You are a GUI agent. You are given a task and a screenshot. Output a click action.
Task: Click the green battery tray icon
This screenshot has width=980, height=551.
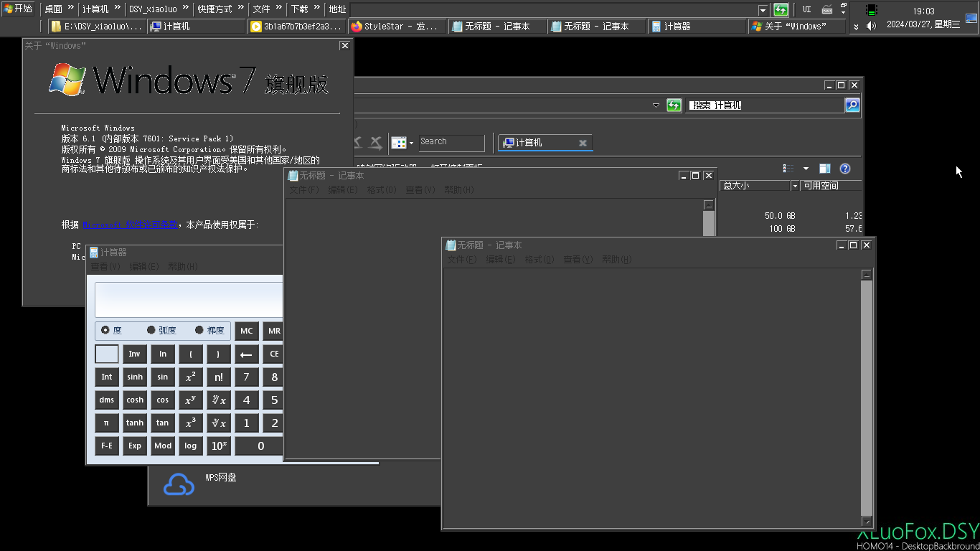click(x=871, y=10)
